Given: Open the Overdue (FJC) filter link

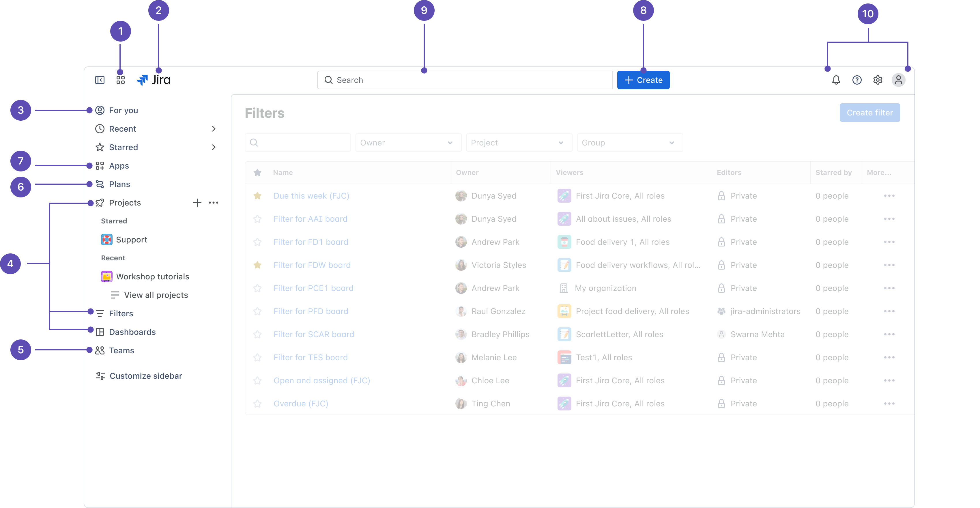Looking at the screenshot, I should pos(300,404).
